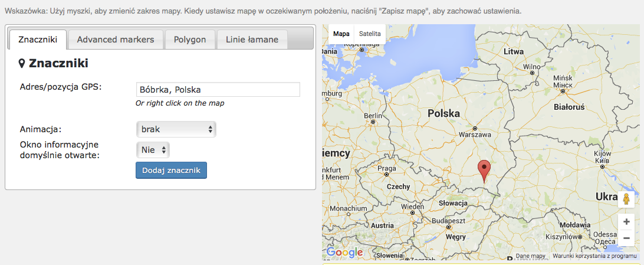Open the Animacja dropdown set to brak
Screen dimensions: 644x265
pos(176,129)
